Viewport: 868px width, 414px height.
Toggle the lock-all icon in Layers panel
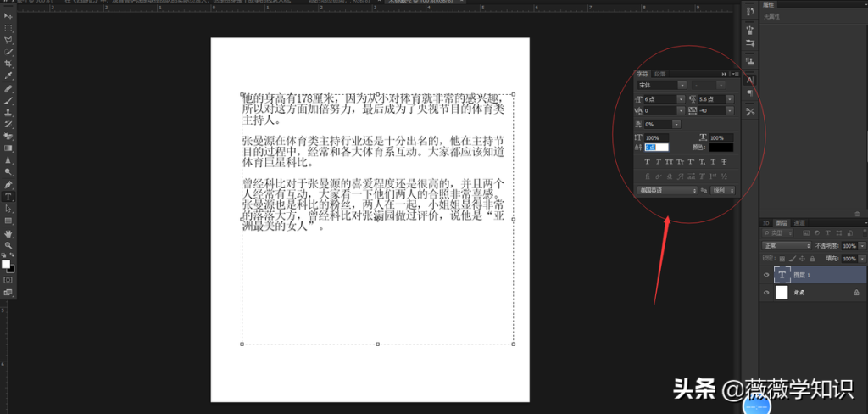(x=812, y=258)
